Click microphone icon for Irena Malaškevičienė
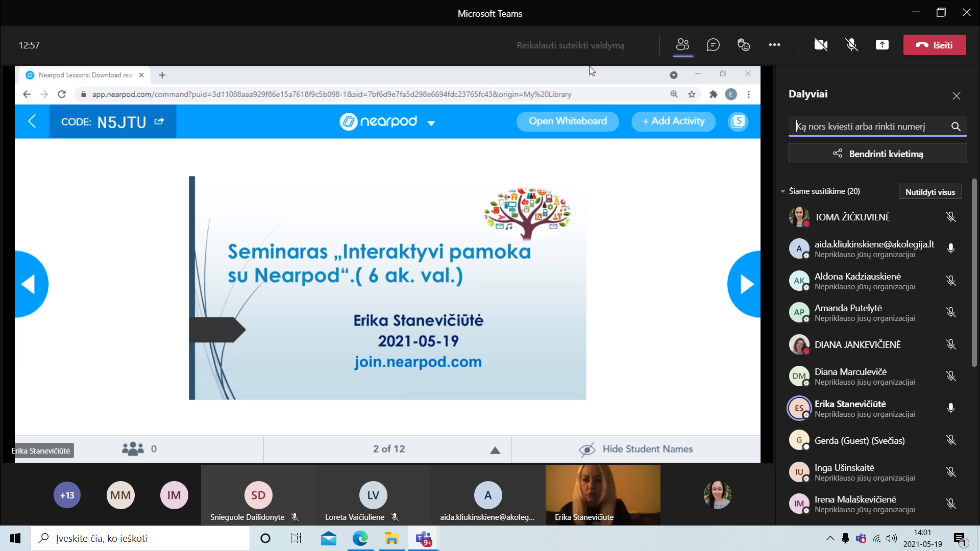Viewport: 980px width, 551px height. pos(950,504)
